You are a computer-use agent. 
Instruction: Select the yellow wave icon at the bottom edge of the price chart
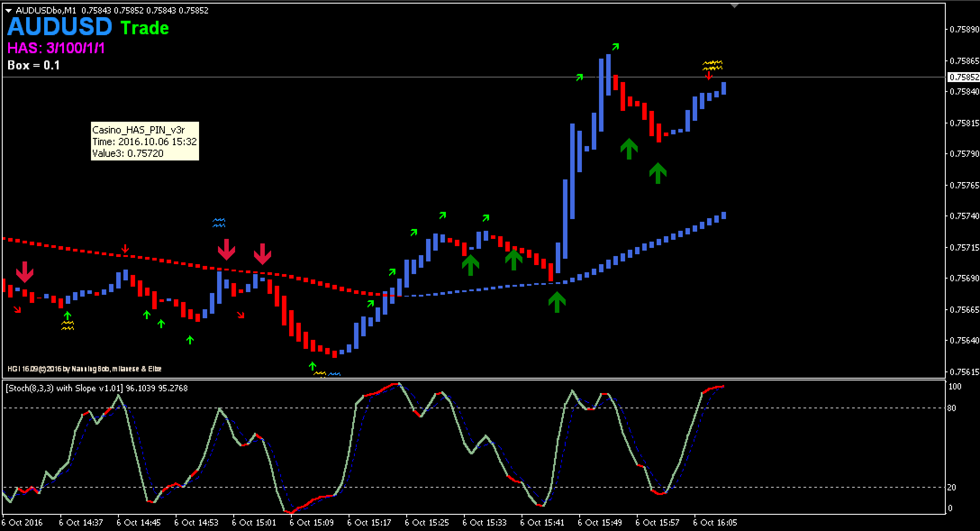coord(320,374)
